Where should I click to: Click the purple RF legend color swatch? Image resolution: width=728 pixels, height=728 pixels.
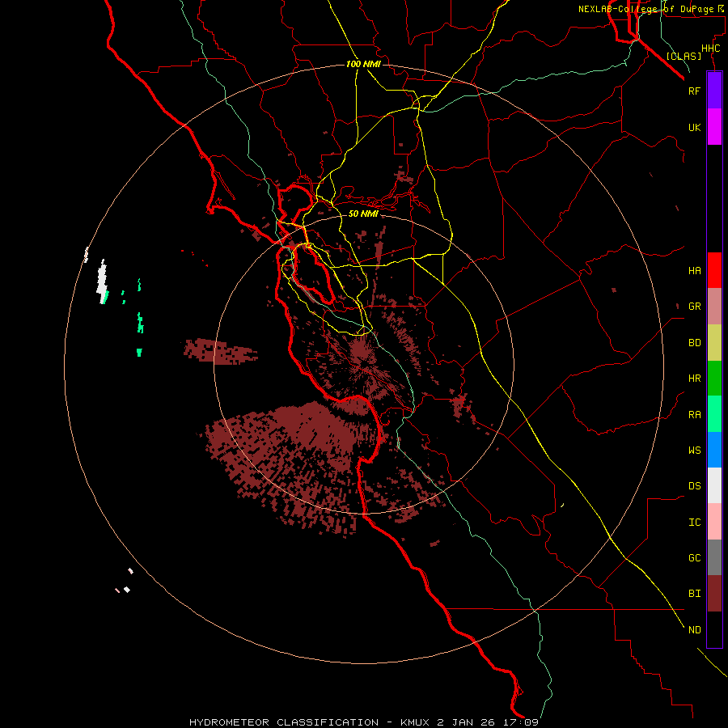[714, 91]
